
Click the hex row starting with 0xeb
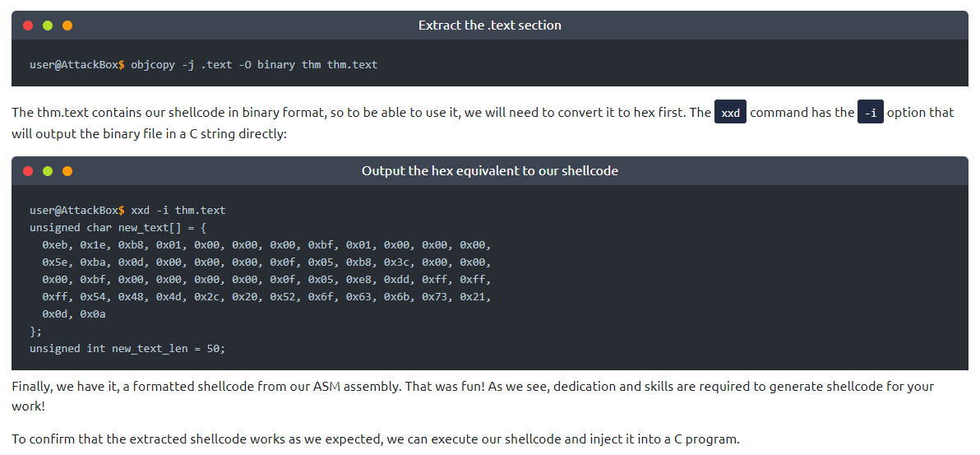266,244
